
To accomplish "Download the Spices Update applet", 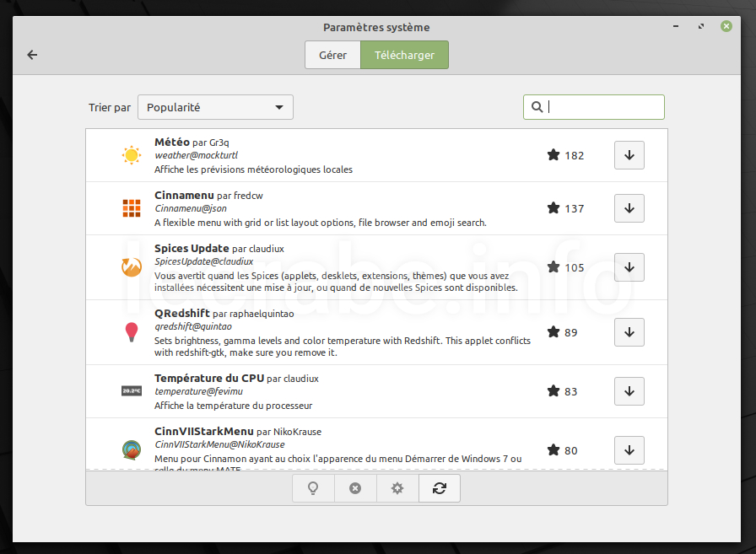I will (x=629, y=267).
